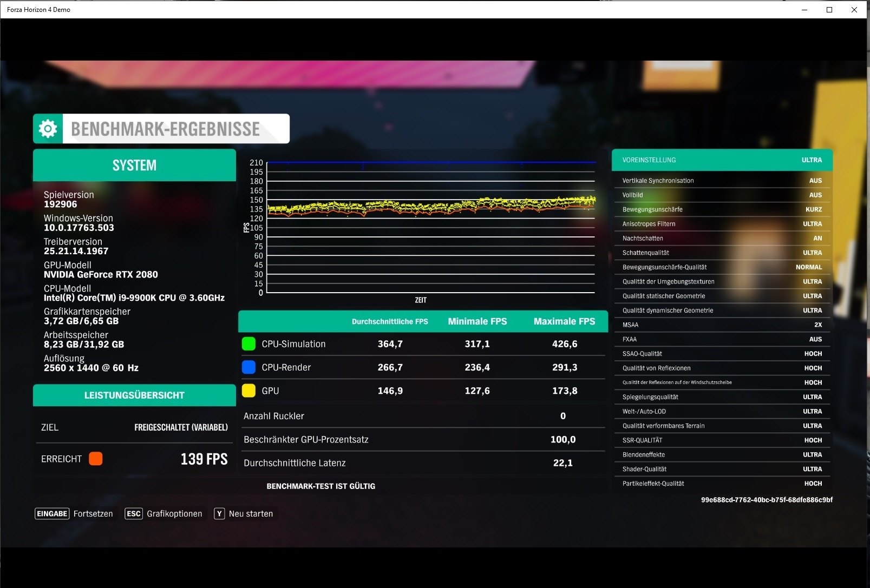Click the SSR-QUALITÄT HOCH row
Screen dimensions: 870x588
click(x=722, y=440)
